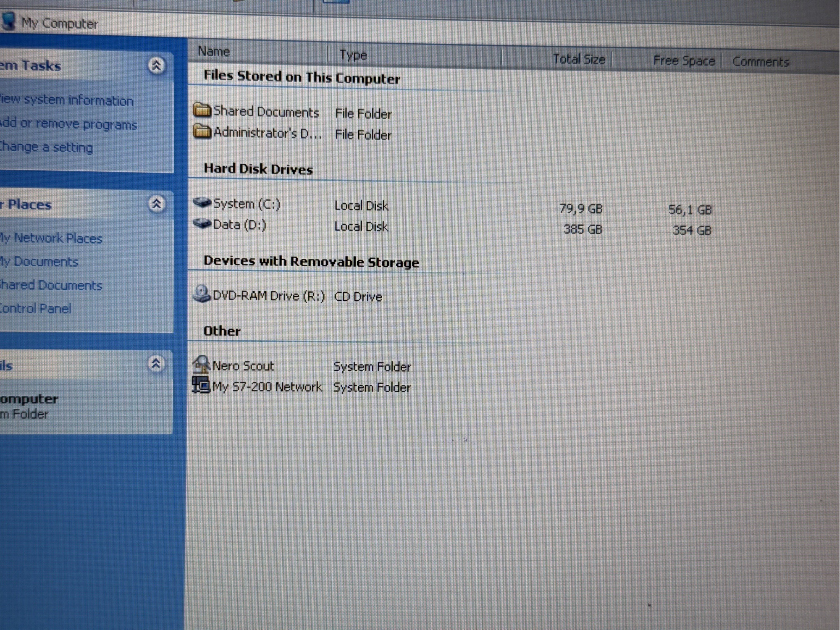This screenshot has height=630, width=840.
Task: Collapse the Other Places panel
Action: click(156, 204)
